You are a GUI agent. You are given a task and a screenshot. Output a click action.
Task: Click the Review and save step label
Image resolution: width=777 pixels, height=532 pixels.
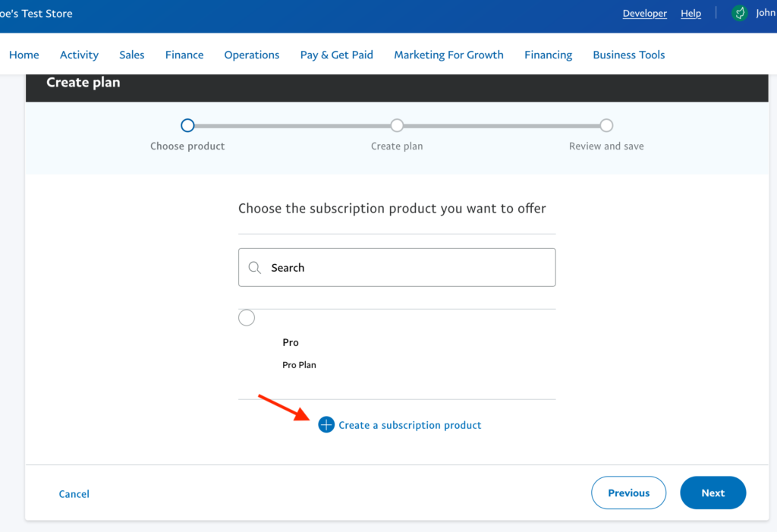click(606, 146)
